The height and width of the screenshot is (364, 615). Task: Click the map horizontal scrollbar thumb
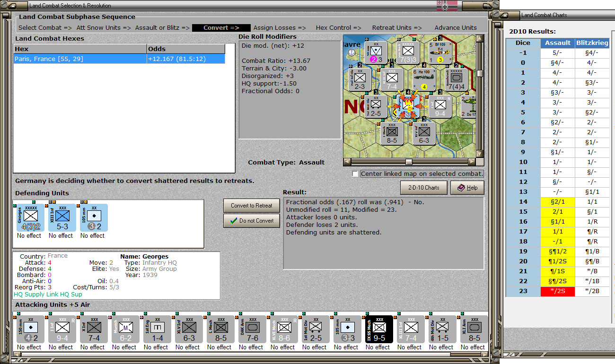tap(408, 162)
